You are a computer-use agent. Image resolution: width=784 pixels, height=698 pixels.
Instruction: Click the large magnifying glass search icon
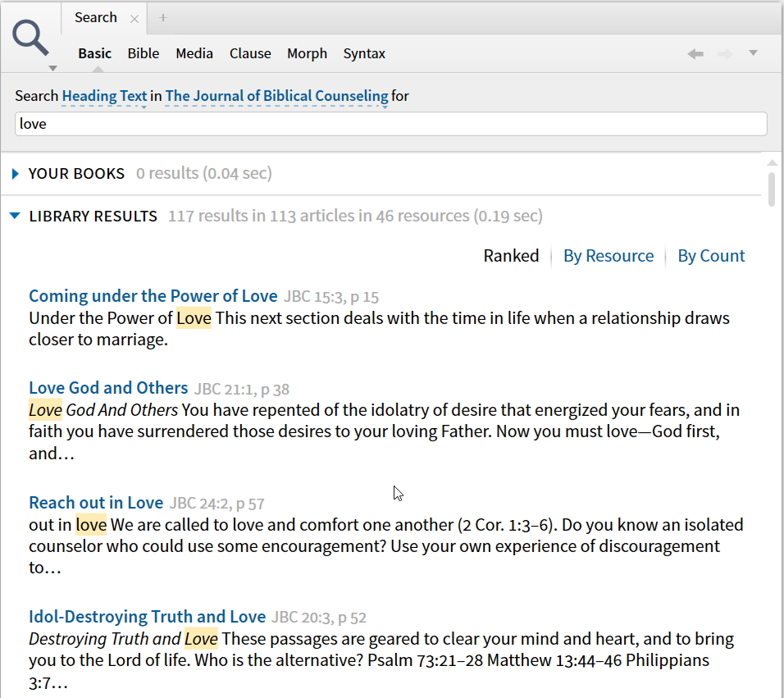[30, 38]
